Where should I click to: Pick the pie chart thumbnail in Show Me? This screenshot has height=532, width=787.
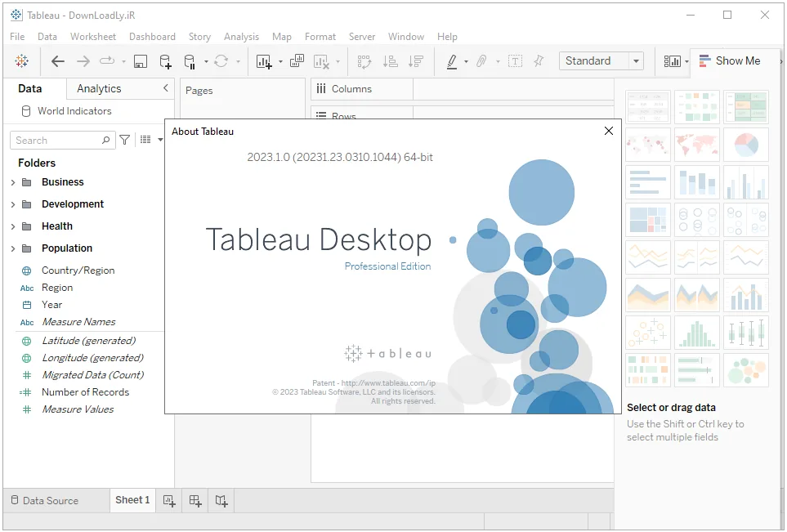pos(746,145)
